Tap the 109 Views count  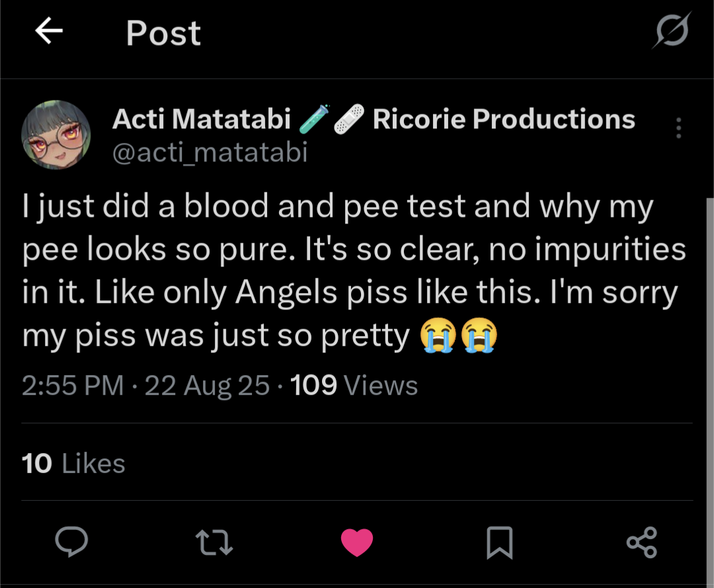tap(354, 385)
